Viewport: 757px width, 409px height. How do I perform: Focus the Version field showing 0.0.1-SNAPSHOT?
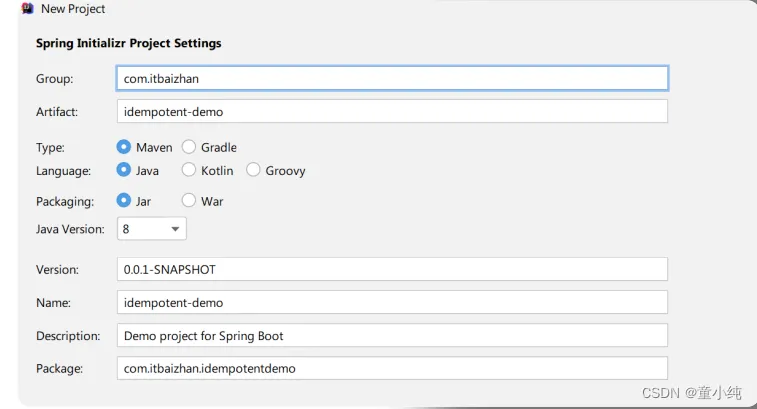click(x=392, y=269)
